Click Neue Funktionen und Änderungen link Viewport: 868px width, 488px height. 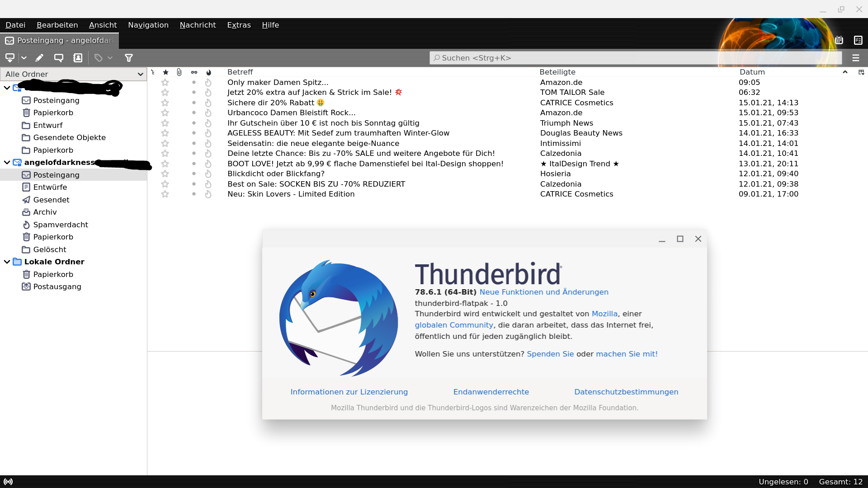click(544, 292)
